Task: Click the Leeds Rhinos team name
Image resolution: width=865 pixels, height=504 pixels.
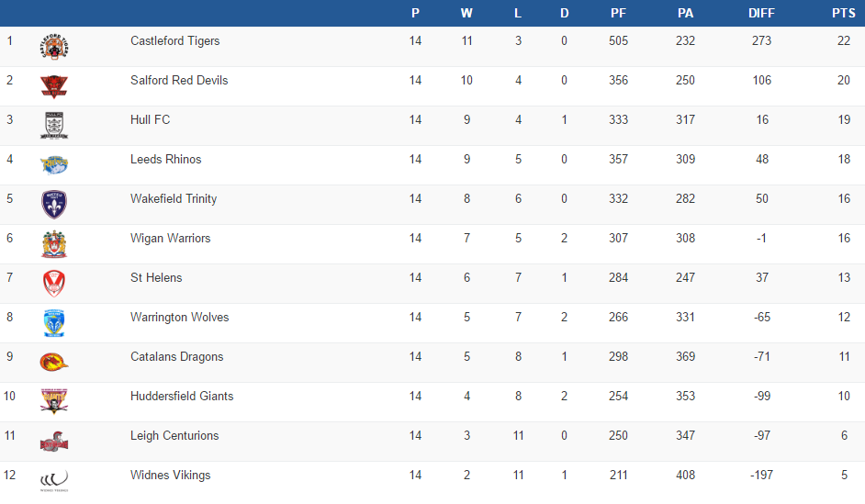Action: point(165,160)
